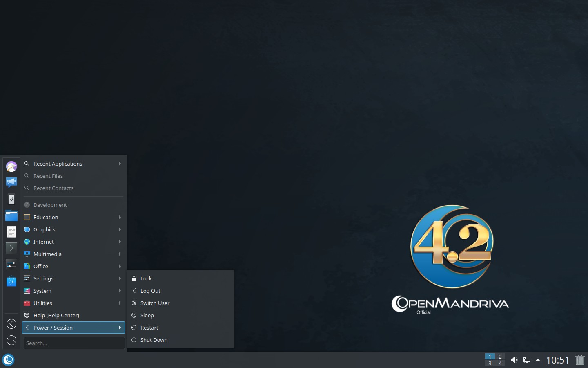The image size is (588, 368).
Task: Click the 10:51 digital clock
Action: [x=557, y=360]
